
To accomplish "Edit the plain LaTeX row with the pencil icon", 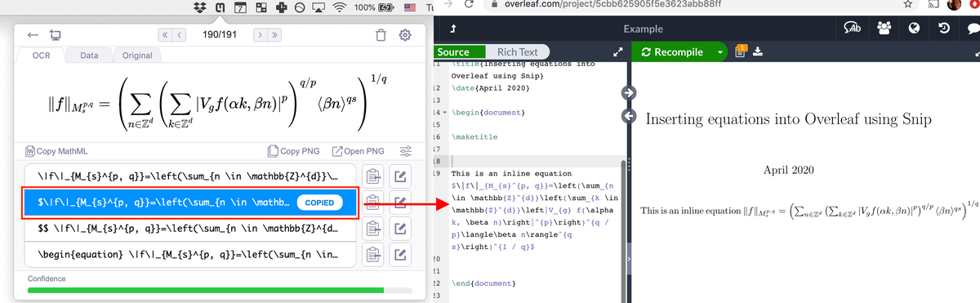I will (399, 176).
